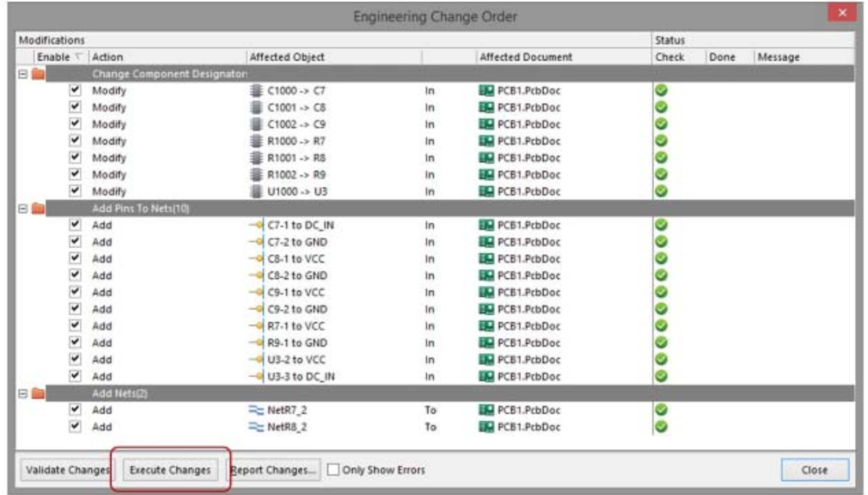
Task: Click folder icon of Add Nets group
Action: (38, 394)
